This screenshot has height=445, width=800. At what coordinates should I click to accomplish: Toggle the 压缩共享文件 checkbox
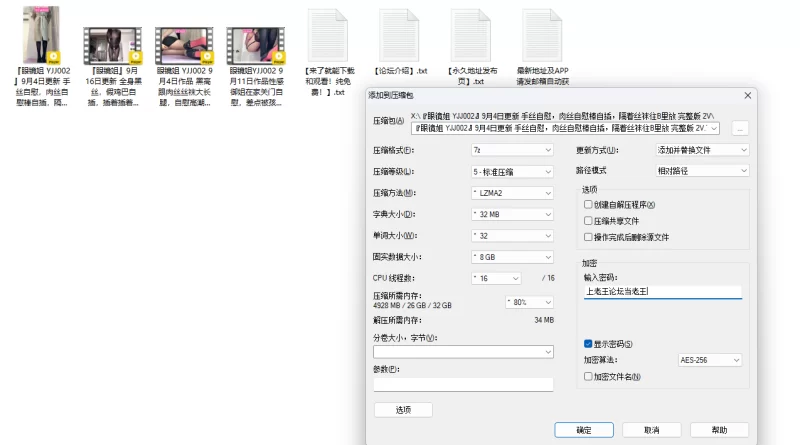589,221
